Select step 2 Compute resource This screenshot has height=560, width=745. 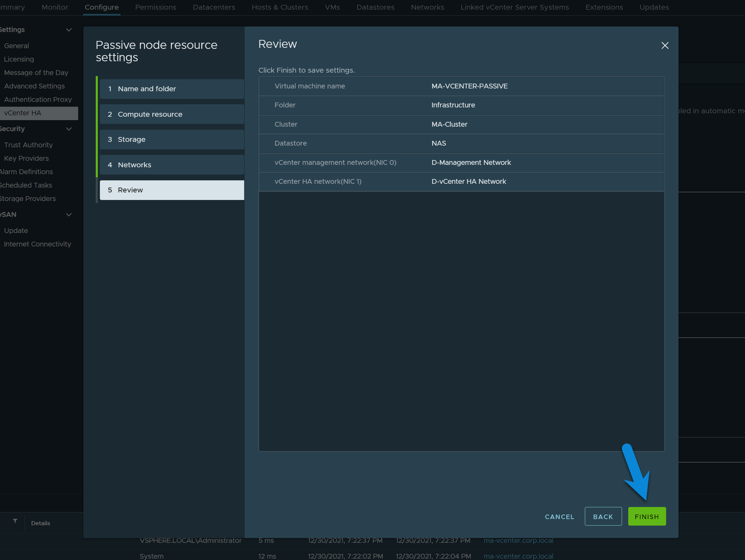point(172,114)
